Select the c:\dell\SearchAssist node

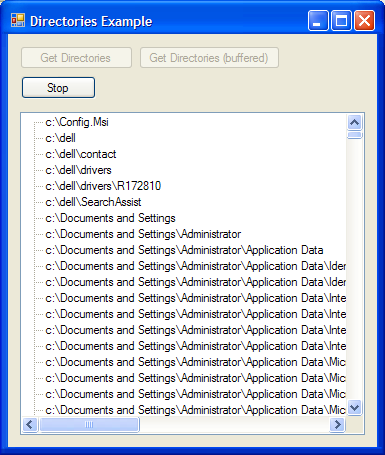[x=93, y=202]
